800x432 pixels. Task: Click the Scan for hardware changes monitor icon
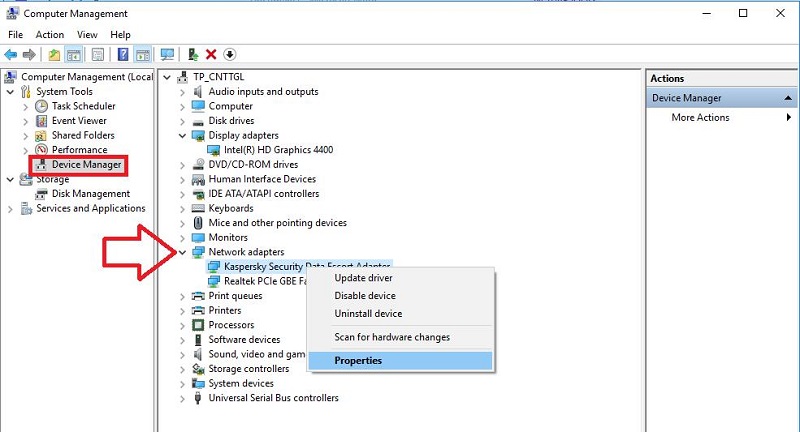point(167,55)
